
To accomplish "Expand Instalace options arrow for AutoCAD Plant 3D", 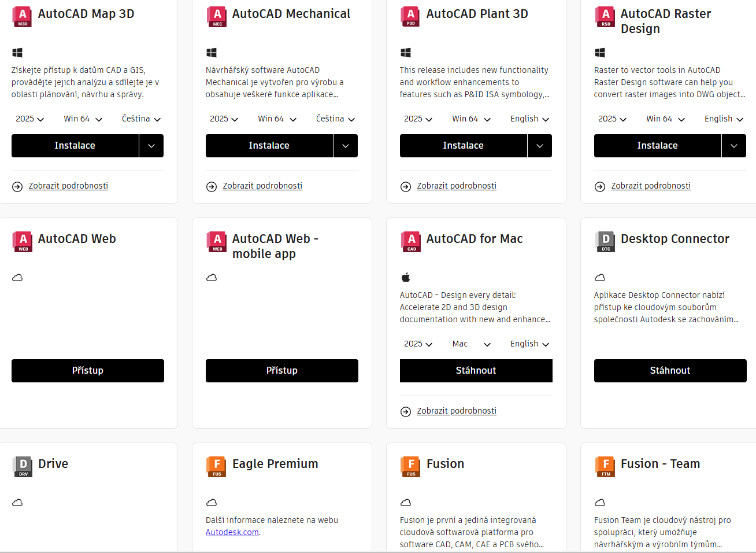I will pos(540,146).
